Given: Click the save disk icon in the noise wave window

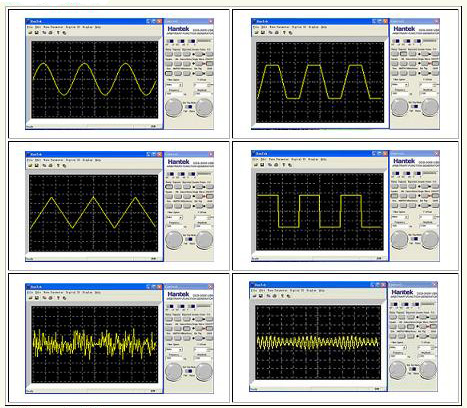Looking at the screenshot, I should click(x=37, y=298).
